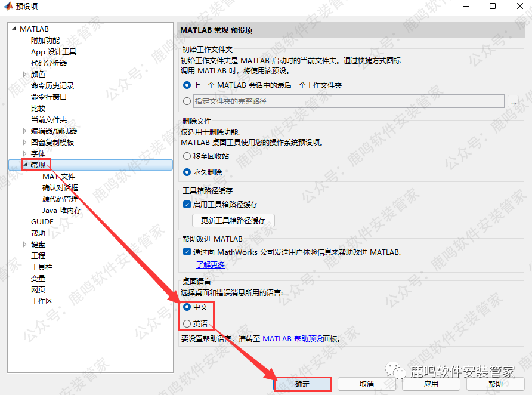Viewport: 532px width, 395px height.
Task: Close the 预设项 window
Action: pos(520,6)
